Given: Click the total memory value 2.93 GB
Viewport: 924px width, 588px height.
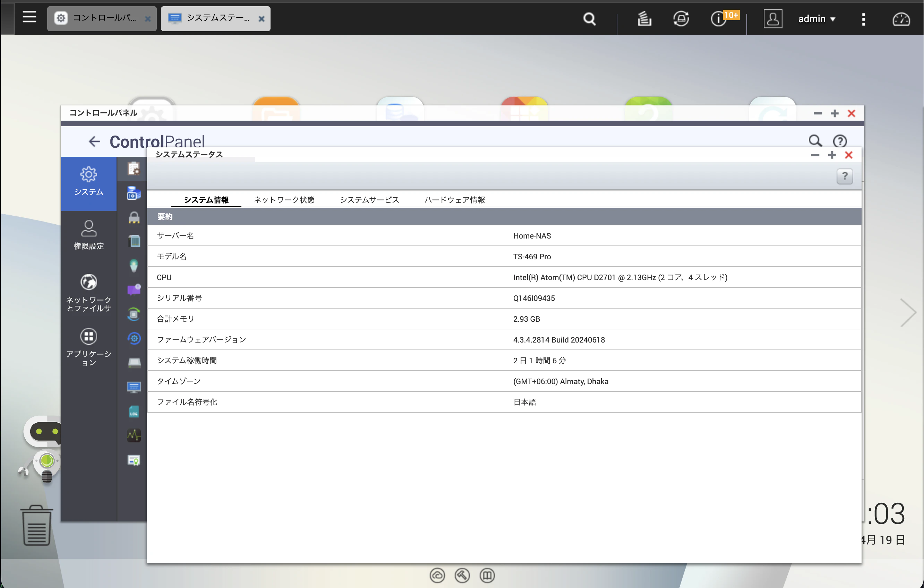Looking at the screenshot, I should tap(527, 319).
